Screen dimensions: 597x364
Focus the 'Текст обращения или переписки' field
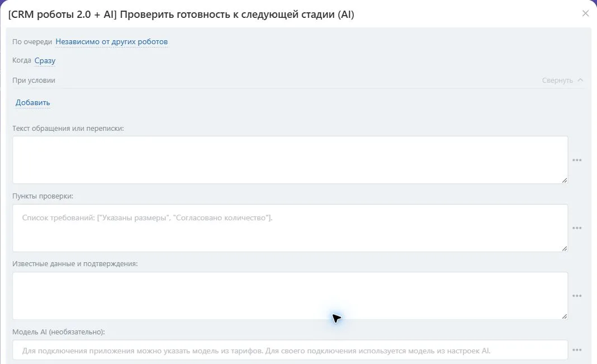click(290, 160)
